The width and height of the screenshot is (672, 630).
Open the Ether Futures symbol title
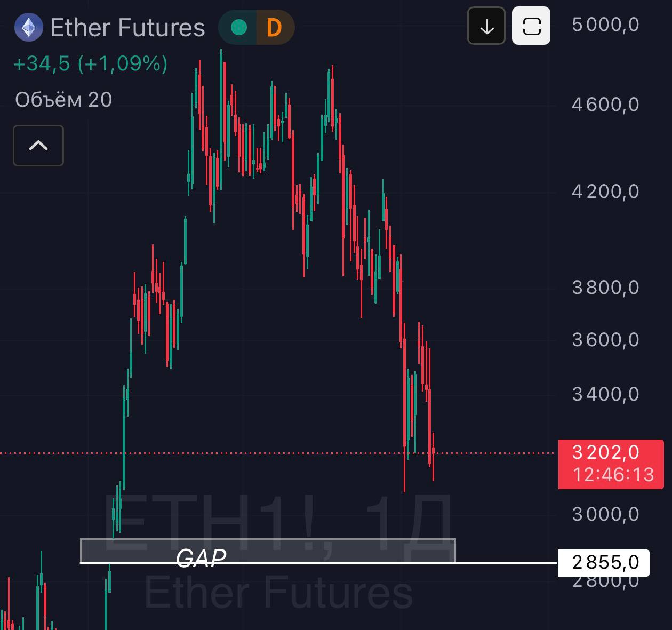tap(127, 28)
